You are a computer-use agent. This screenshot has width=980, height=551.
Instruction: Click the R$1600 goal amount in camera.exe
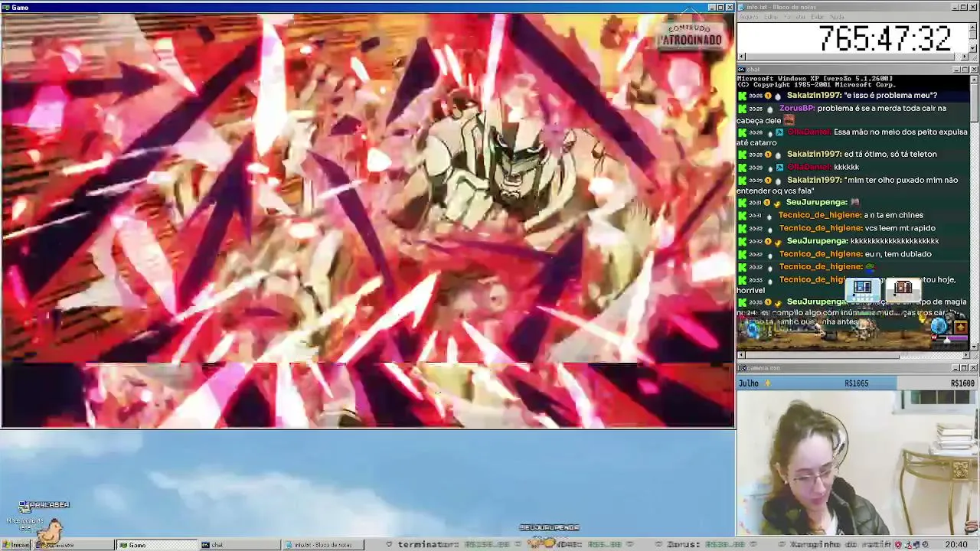962,383
